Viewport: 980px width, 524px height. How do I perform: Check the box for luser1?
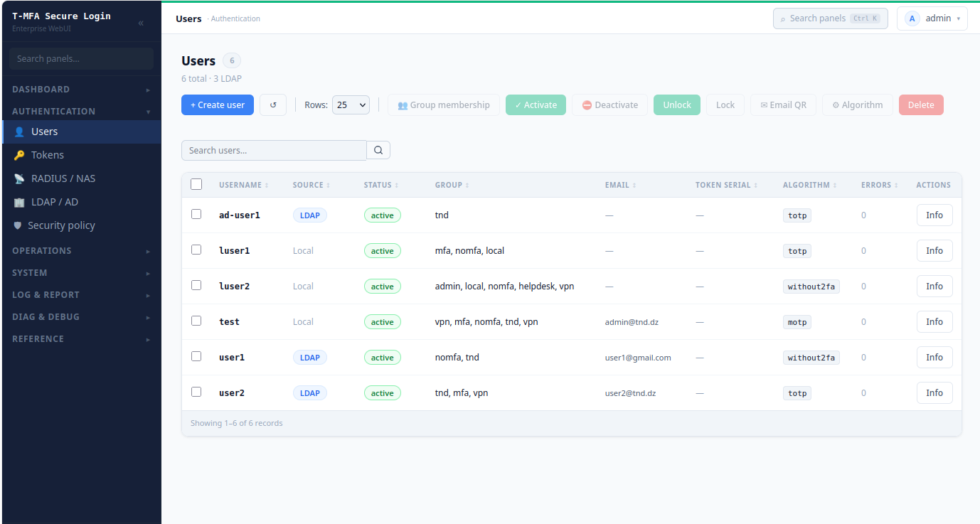[x=196, y=250]
